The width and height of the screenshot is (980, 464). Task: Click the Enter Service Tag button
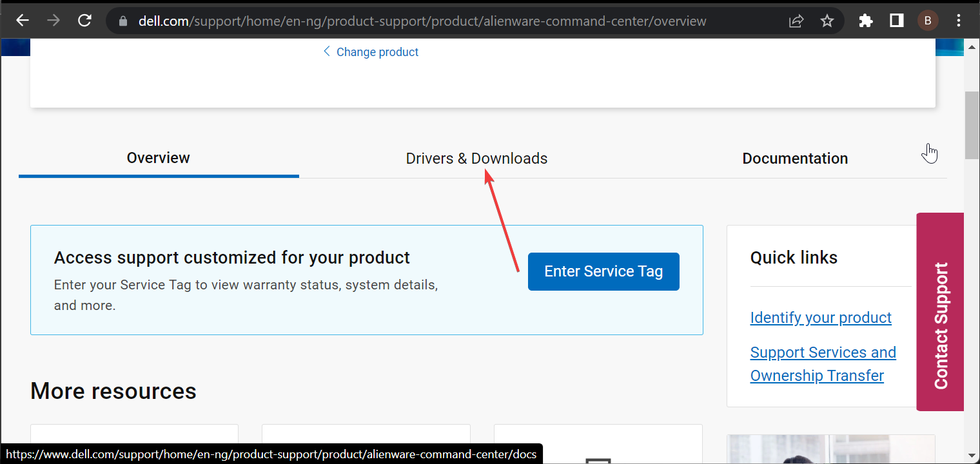point(603,271)
